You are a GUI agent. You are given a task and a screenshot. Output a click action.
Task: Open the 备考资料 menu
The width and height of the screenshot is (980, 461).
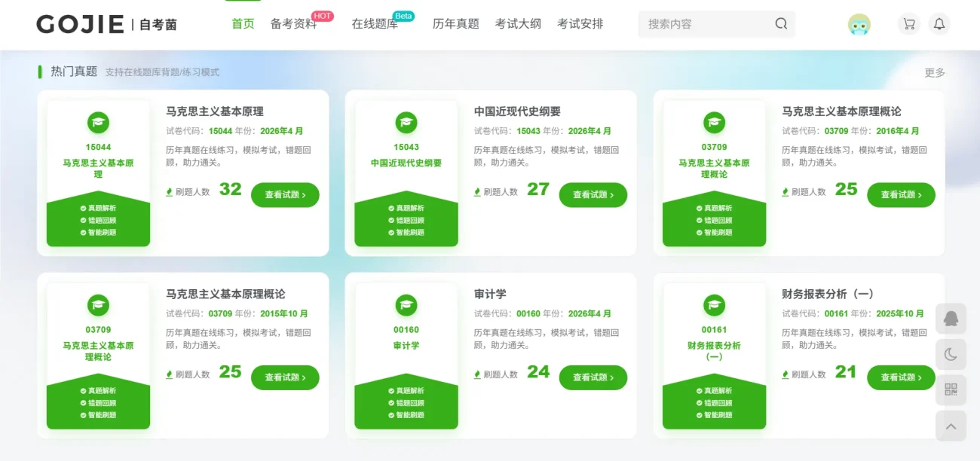[293, 23]
